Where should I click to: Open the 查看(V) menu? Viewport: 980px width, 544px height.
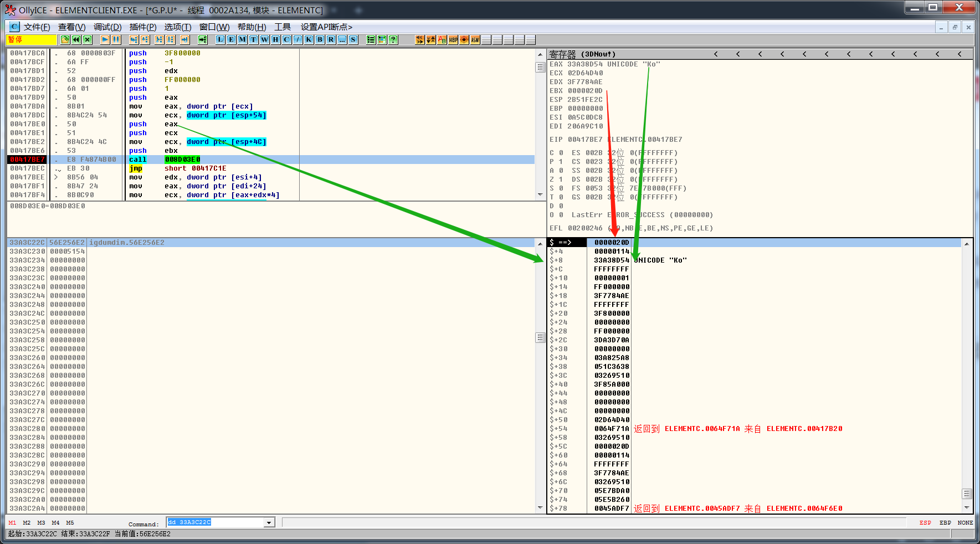pyautogui.click(x=72, y=27)
